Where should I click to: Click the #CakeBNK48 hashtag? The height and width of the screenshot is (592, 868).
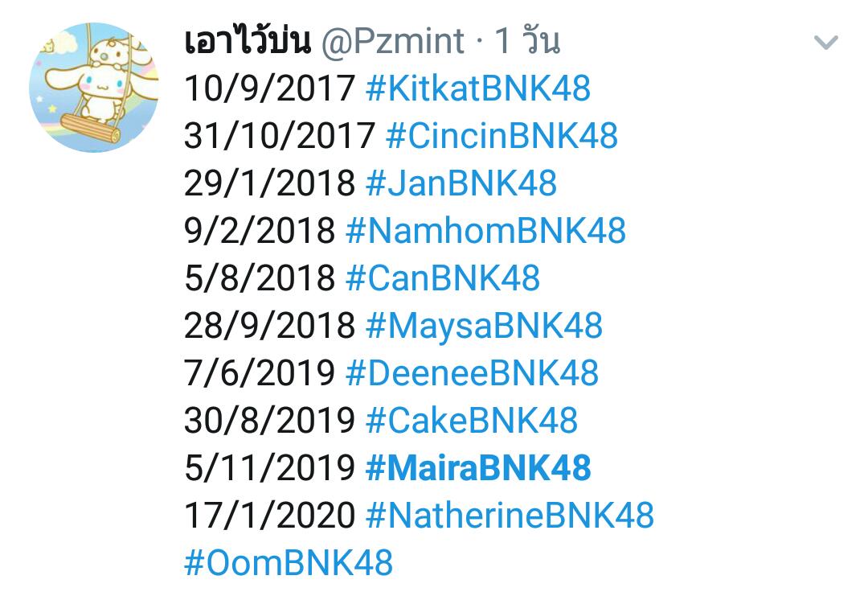[471, 421]
